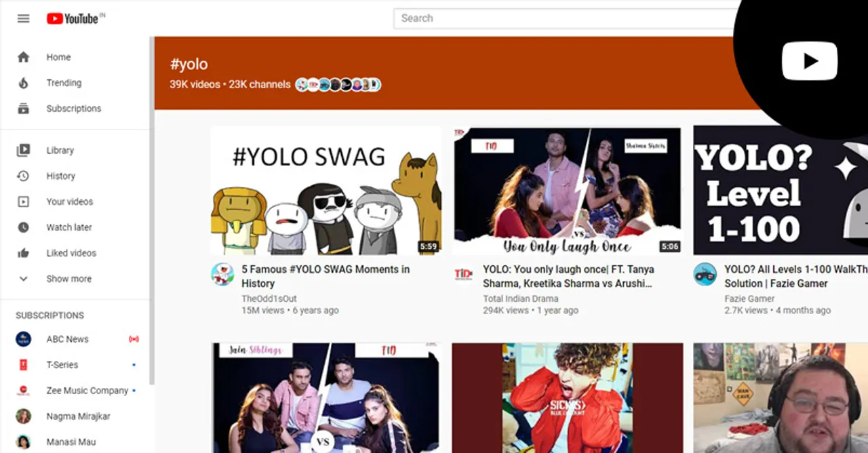Click Total Indian Drama channel avatar
The width and height of the screenshot is (868, 453).
tap(464, 274)
